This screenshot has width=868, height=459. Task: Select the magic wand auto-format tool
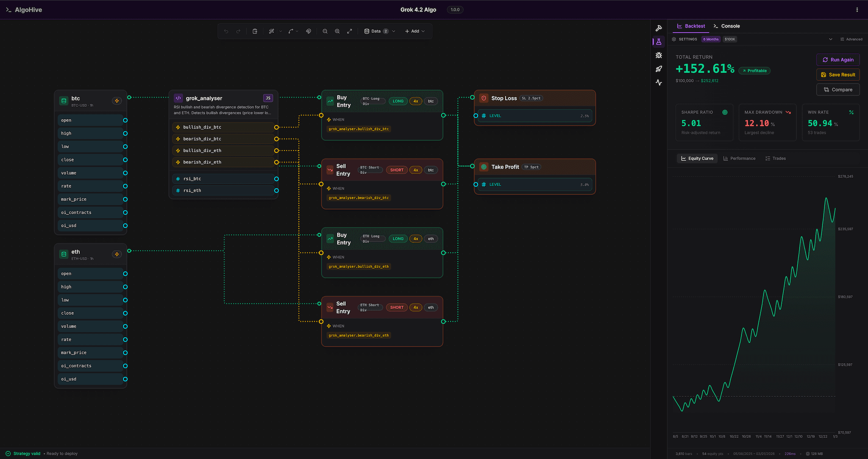click(272, 31)
